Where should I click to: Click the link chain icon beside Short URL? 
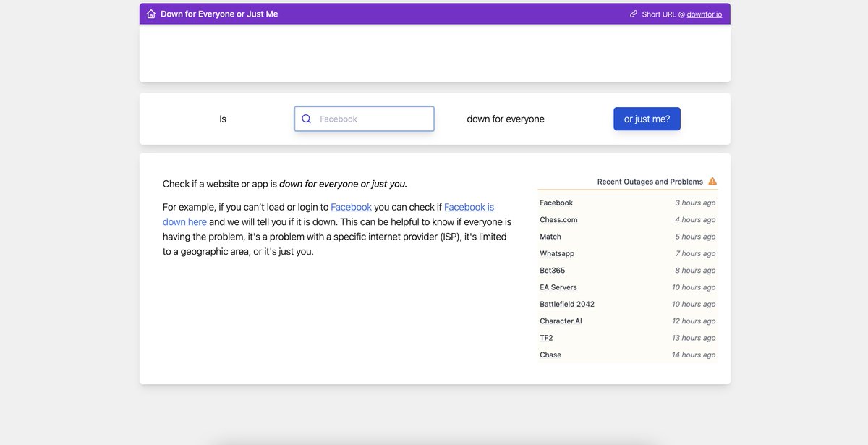pyautogui.click(x=634, y=14)
